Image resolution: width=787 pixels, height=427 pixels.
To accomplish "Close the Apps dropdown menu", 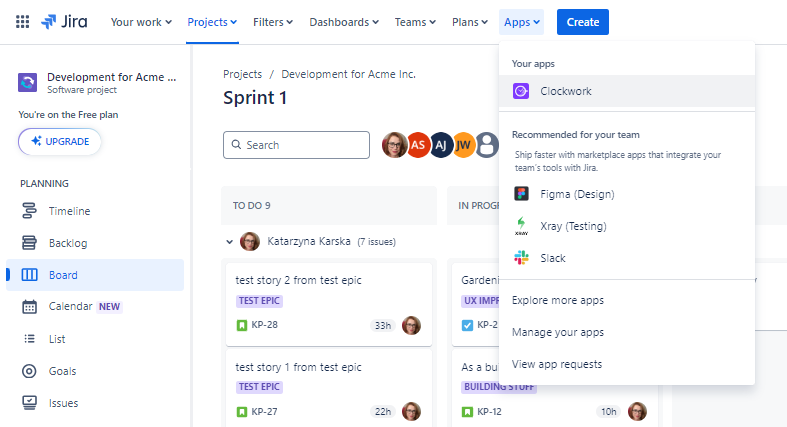I will click(521, 22).
